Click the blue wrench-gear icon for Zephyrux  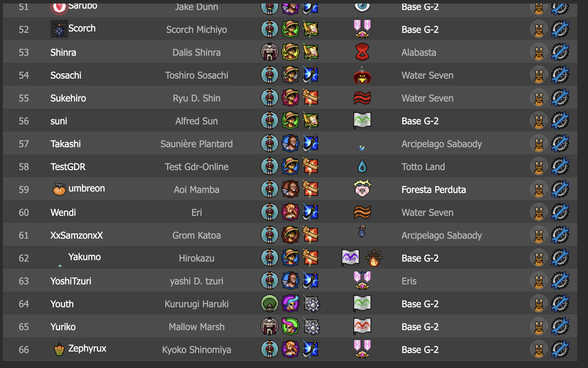[x=560, y=349]
